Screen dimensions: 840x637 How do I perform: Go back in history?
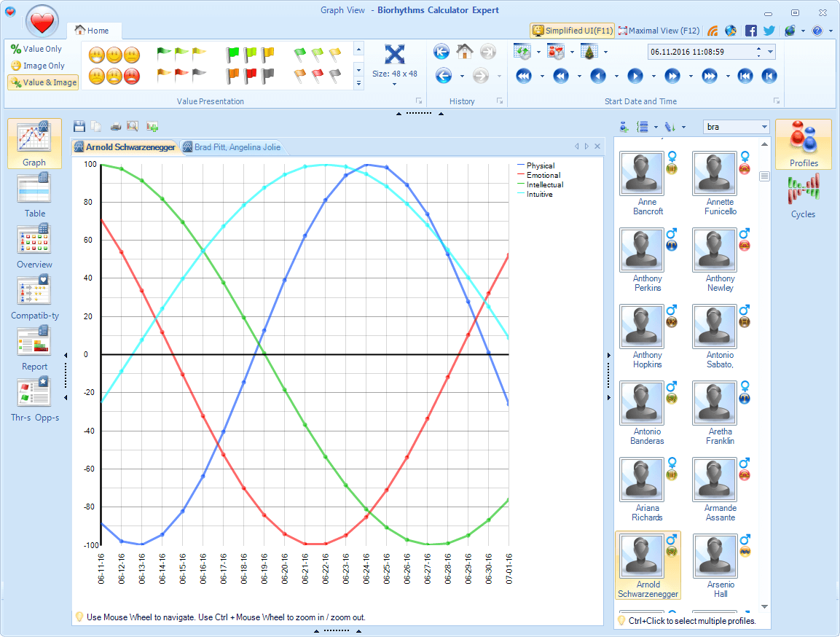[444, 76]
